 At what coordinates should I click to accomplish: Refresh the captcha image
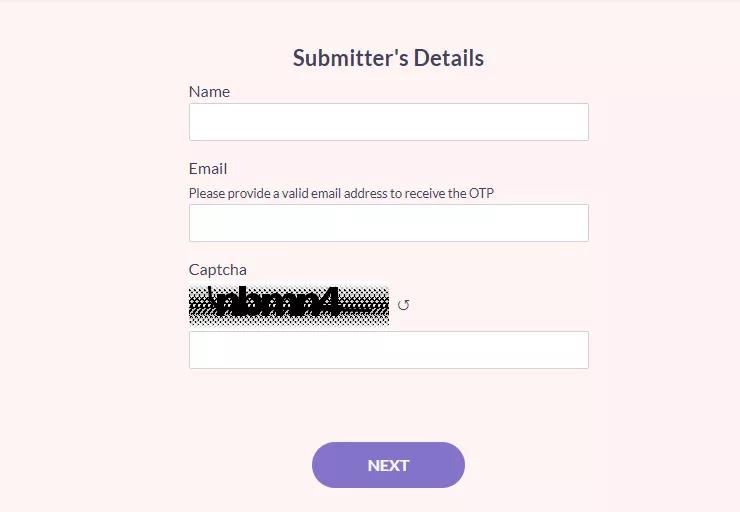(403, 305)
